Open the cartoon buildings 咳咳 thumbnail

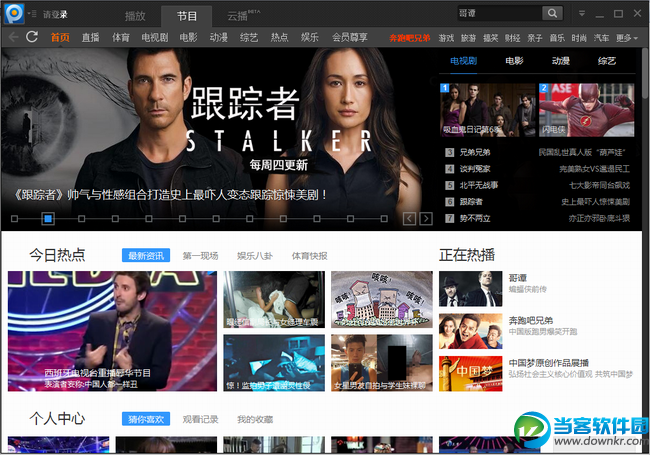click(x=382, y=300)
